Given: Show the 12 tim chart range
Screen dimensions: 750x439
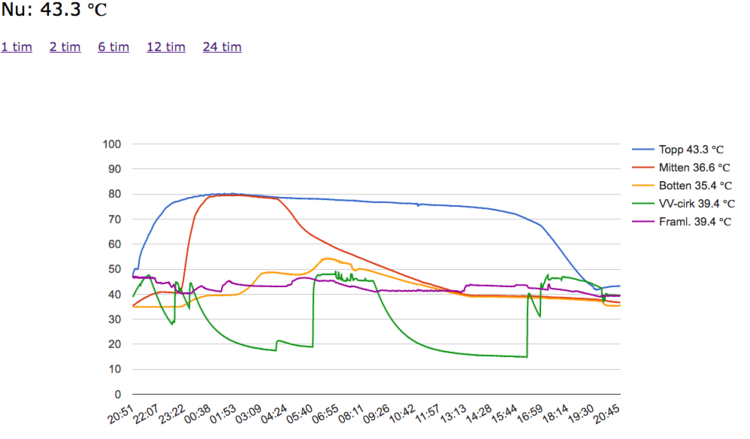Looking at the screenshot, I should point(166,47).
